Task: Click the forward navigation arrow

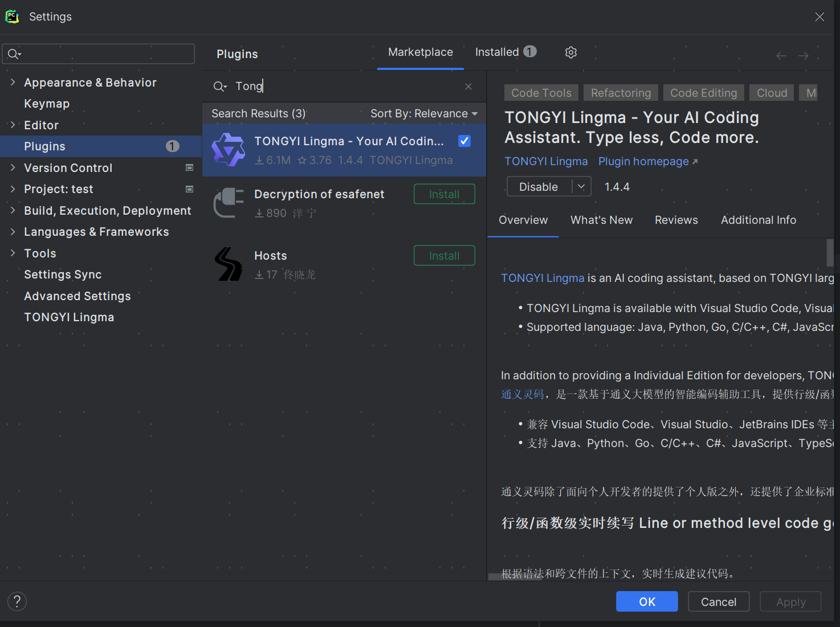Action: point(804,56)
